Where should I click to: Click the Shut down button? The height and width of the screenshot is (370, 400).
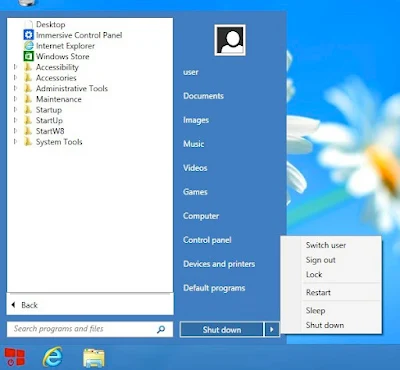(222, 330)
